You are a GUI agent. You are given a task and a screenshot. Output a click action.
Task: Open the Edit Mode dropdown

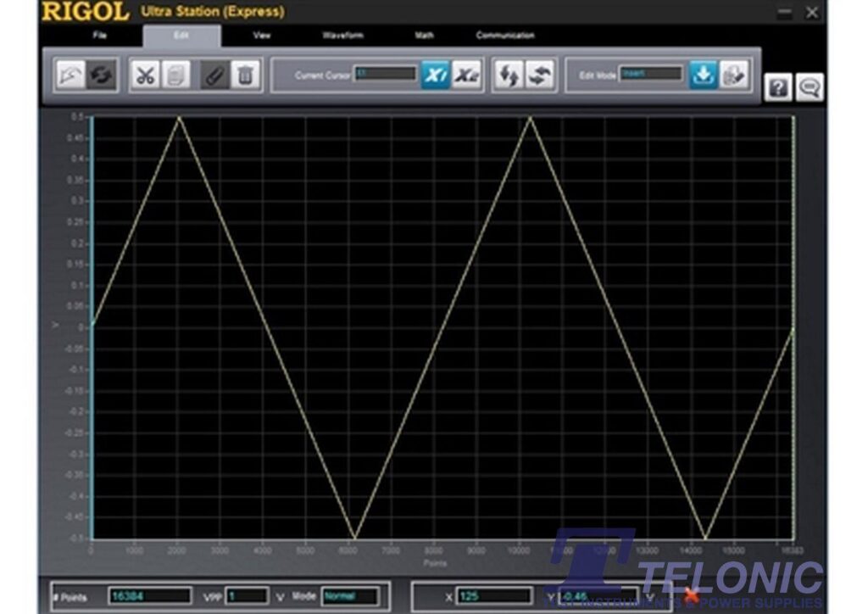[x=651, y=75]
